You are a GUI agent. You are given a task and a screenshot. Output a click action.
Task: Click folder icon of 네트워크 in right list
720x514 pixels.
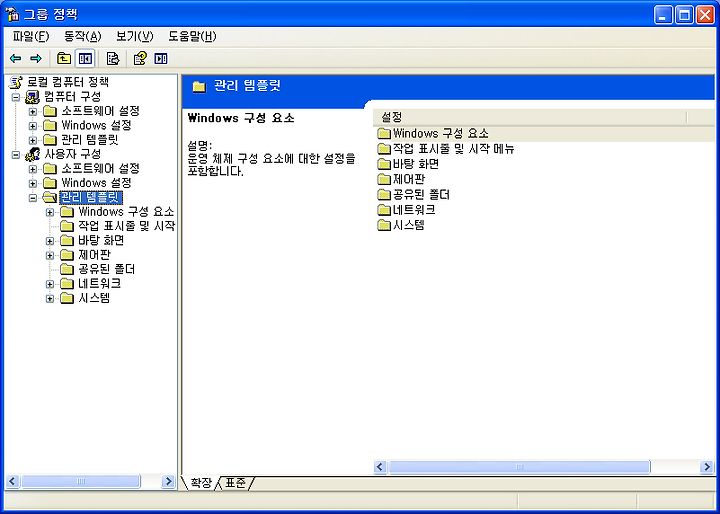pos(384,210)
